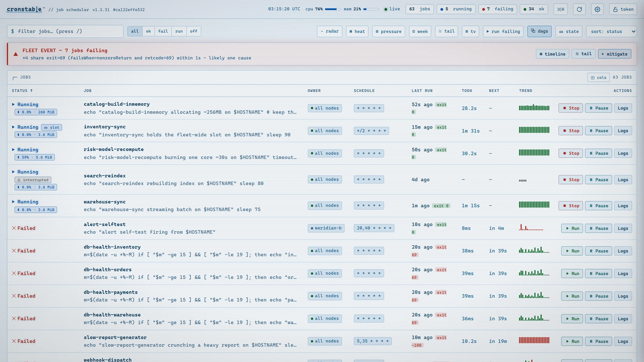Pause the db-health-payments job

[x=599, y=296]
